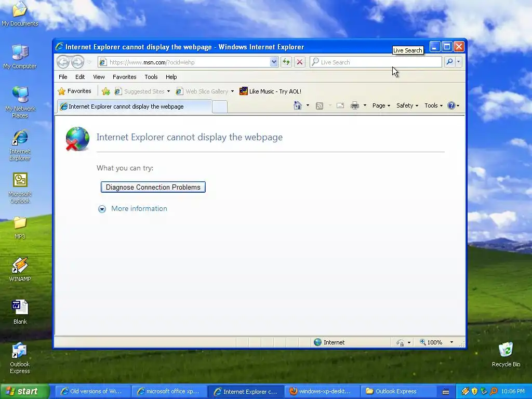Open the recent pages dropdown arrow

click(89, 62)
